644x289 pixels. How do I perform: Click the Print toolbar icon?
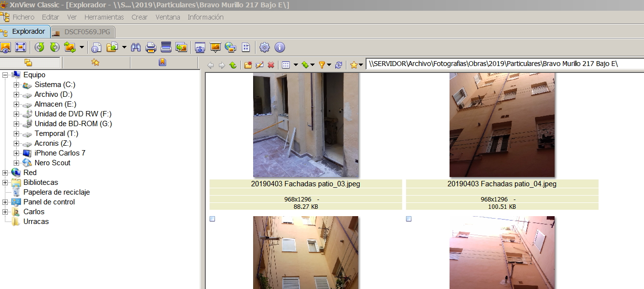[151, 47]
